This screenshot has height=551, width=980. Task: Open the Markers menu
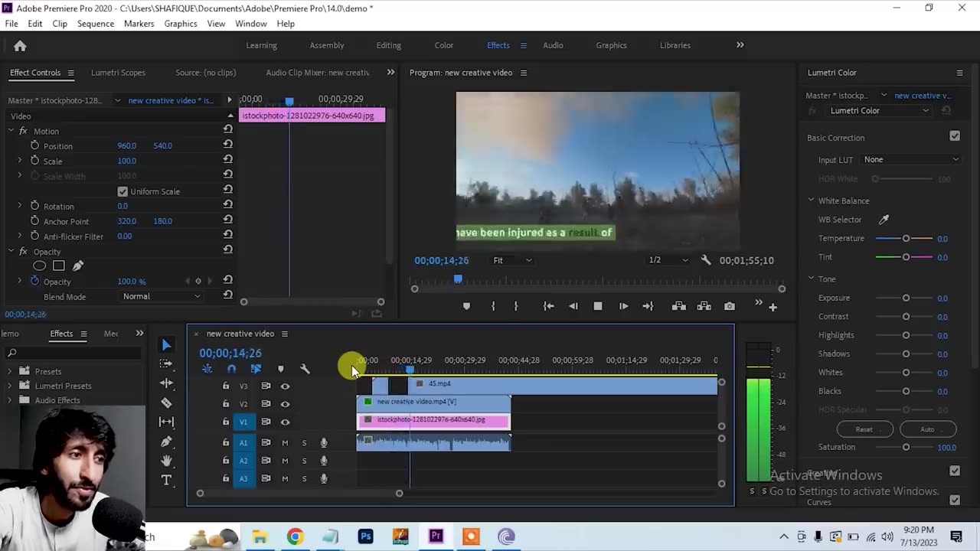tap(139, 24)
